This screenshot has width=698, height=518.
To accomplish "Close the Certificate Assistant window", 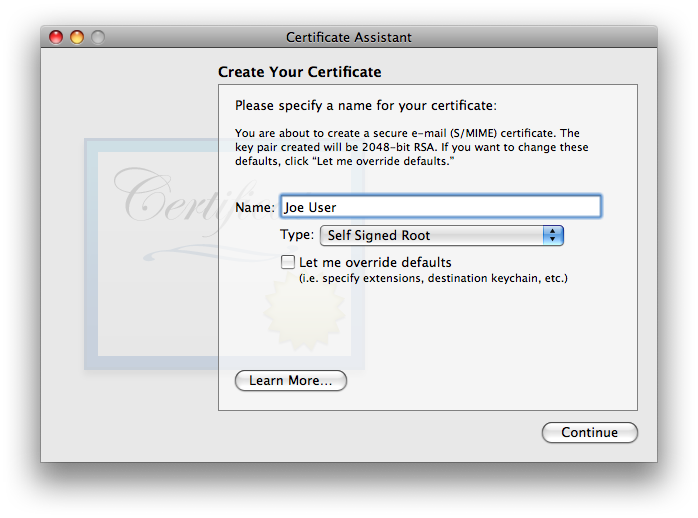I will coord(56,37).
